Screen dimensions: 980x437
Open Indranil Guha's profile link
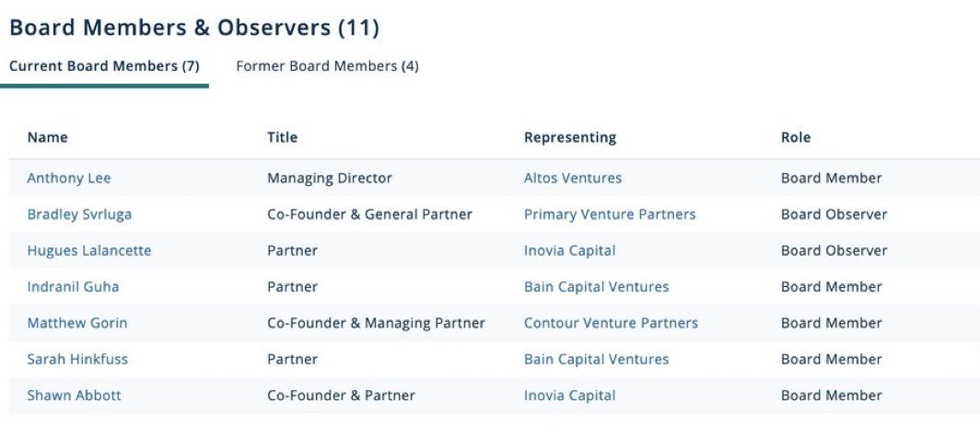point(73,287)
